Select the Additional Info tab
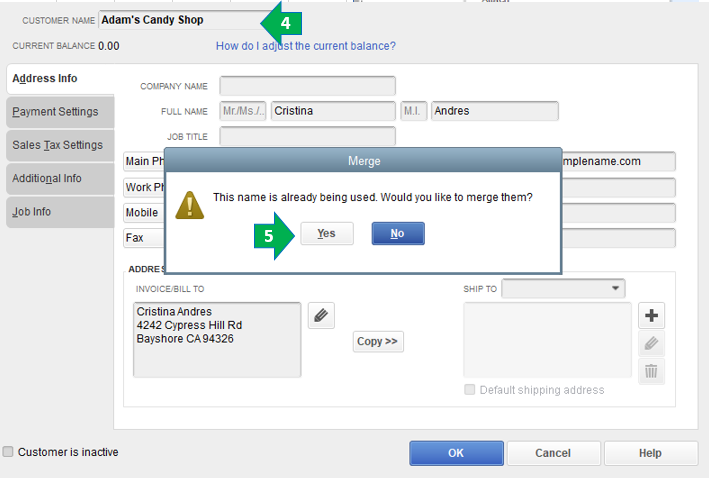 pyautogui.click(x=60, y=179)
